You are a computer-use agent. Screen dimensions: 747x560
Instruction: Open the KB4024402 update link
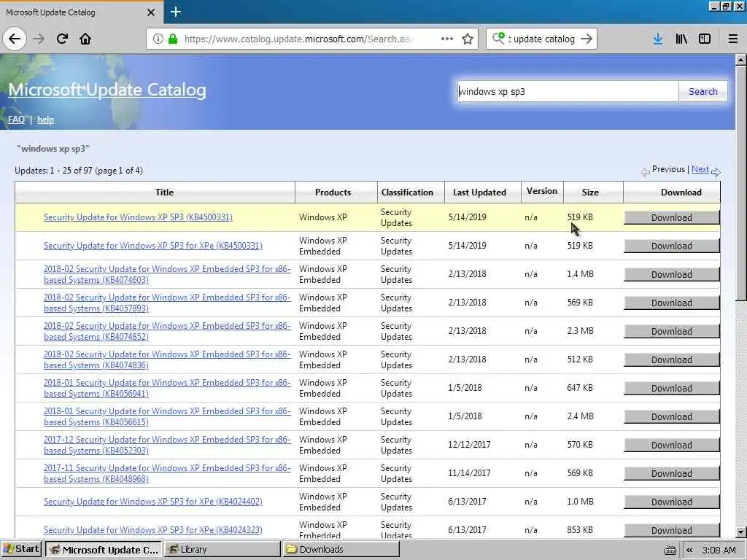(x=153, y=502)
